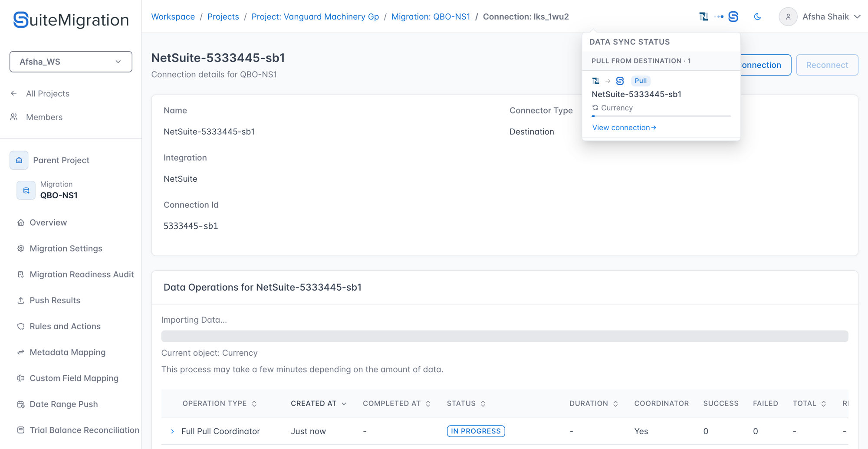Open the Afsha Shaik account dropdown
868x449 pixels.
coord(832,16)
